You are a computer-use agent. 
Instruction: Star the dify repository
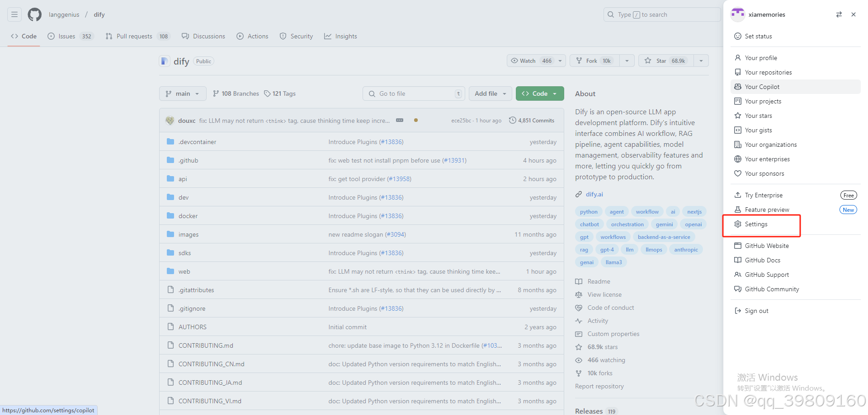[666, 61]
